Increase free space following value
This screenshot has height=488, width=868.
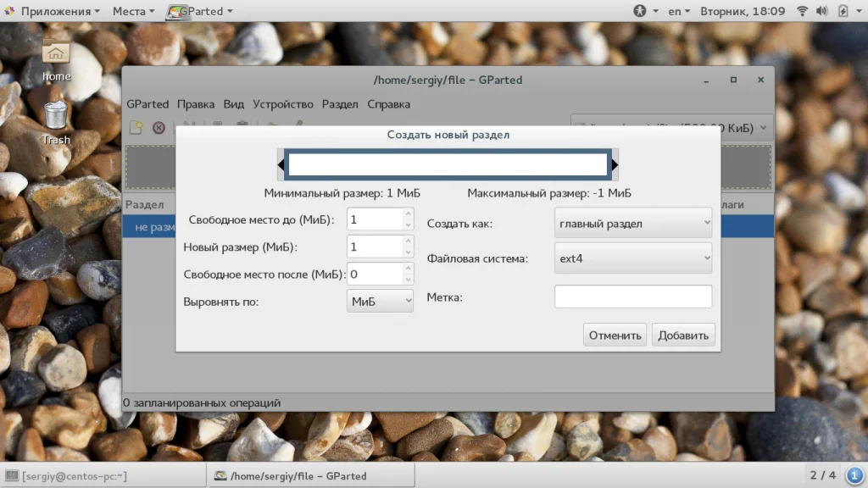[408, 268]
